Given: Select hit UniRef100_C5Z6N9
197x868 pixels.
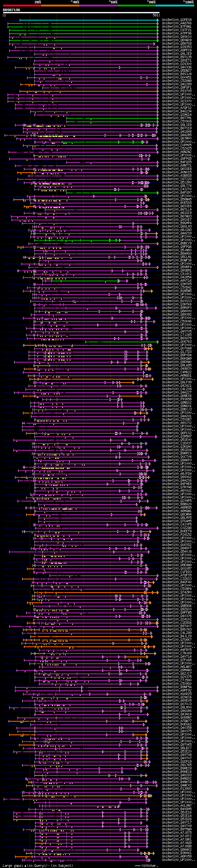Looking at the screenshot, I should click(176, 81).
